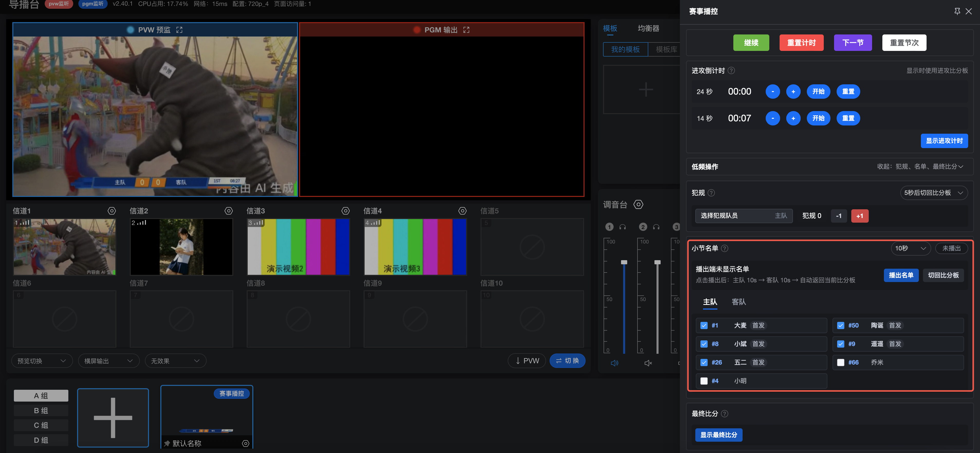The image size is (980, 453).
Task: Open settings for channel 信道2
Action: (x=228, y=211)
